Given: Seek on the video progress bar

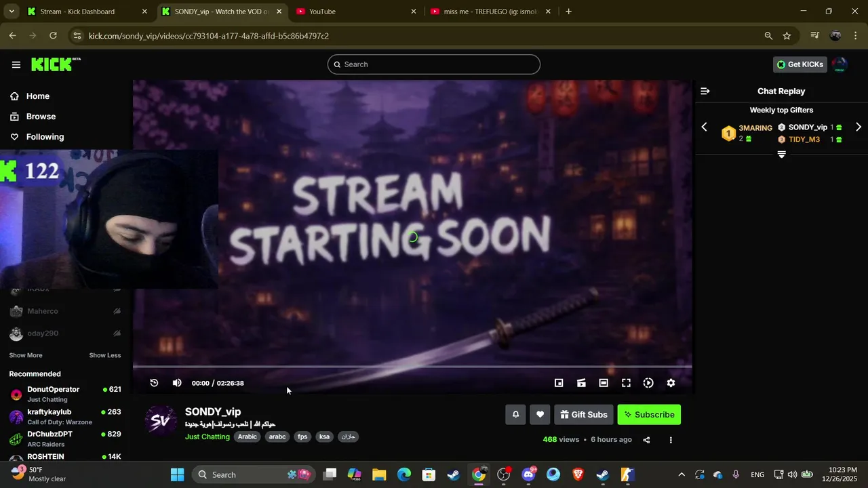Looking at the screenshot, I should click(x=412, y=367).
